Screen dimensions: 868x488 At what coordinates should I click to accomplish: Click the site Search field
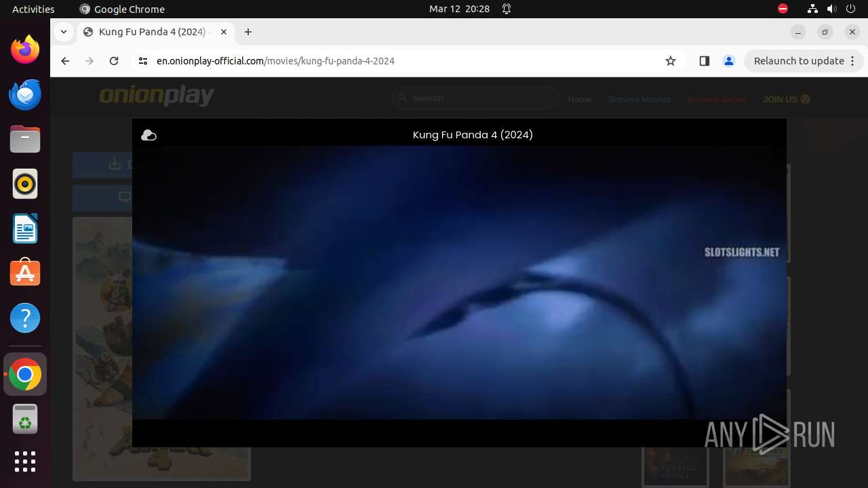(476, 98)
